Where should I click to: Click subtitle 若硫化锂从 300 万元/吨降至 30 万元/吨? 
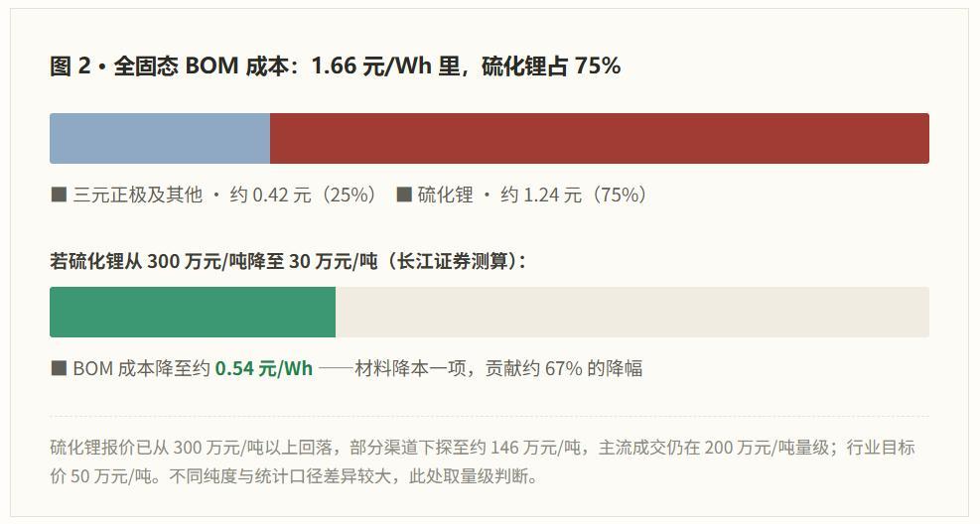[x=213, y=261]
